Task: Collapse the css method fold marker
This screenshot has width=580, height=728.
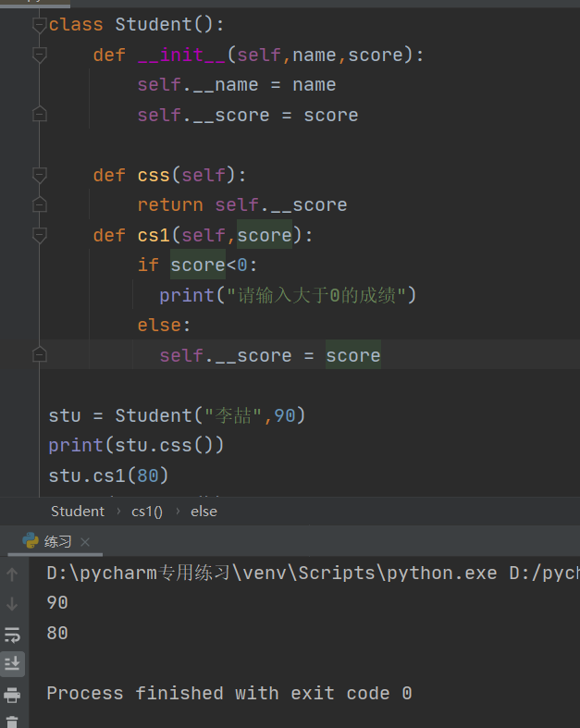Action: [39, 176]
